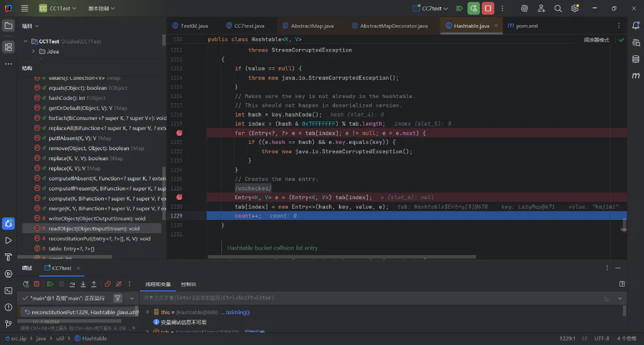644x345 pixels.
Task: Collapse CC1Test root folder in tree
Action: tap(25, 41)
